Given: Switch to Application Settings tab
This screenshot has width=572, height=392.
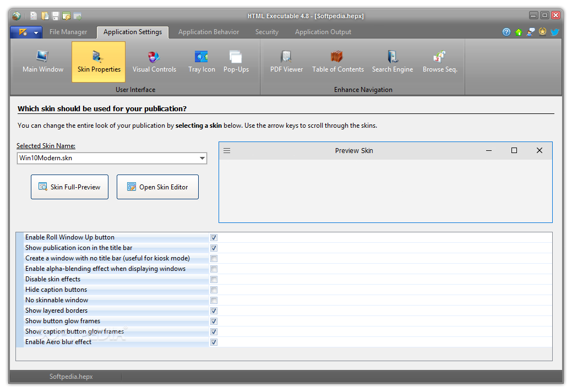Looking at the screenshot, I should tap(133, 32).
